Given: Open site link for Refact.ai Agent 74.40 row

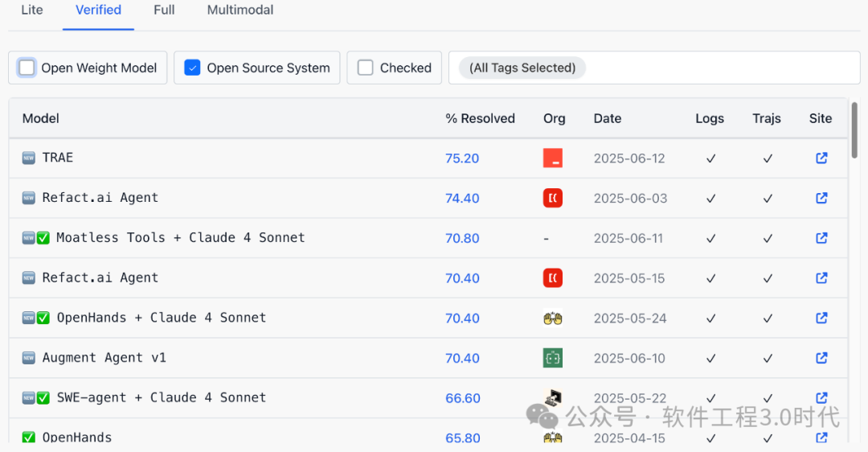Looking at the screenshot, I should tap(821, 198).
